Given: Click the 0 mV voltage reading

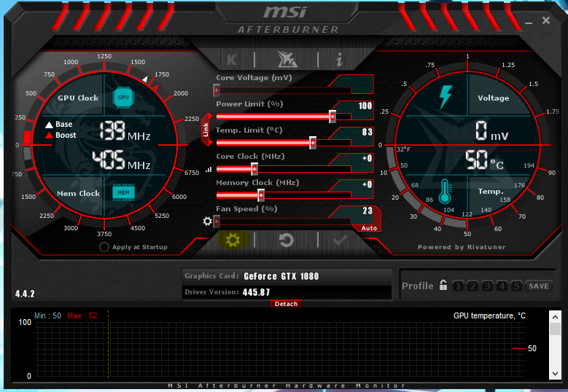Looking at the screenshot, I should coord(492,131).
